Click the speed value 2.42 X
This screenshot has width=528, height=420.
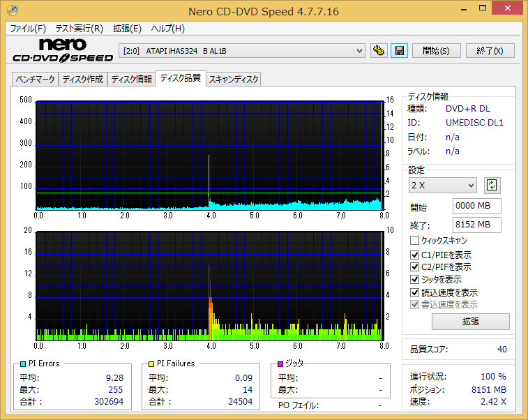[x=493, y=401]
